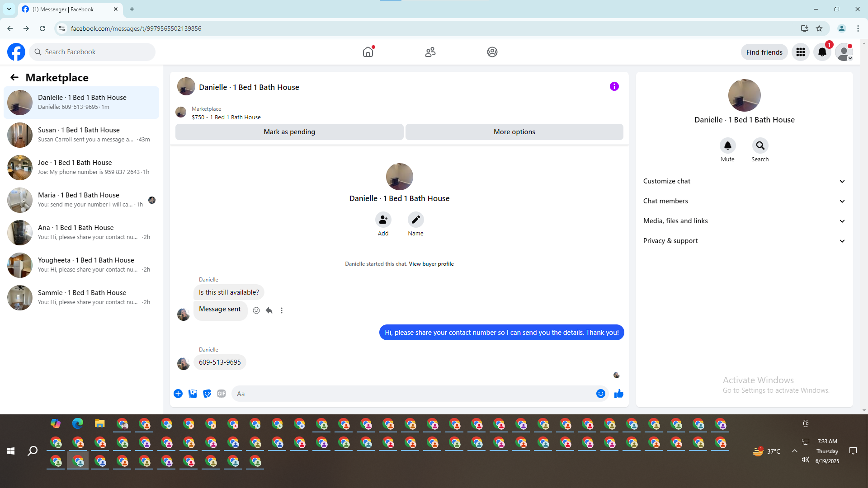The width and height of the screenshot is (868, 488).
Task: Open Danielle · 1 Bed 1 Bath House conversation
Action: [x=81, y=103]
